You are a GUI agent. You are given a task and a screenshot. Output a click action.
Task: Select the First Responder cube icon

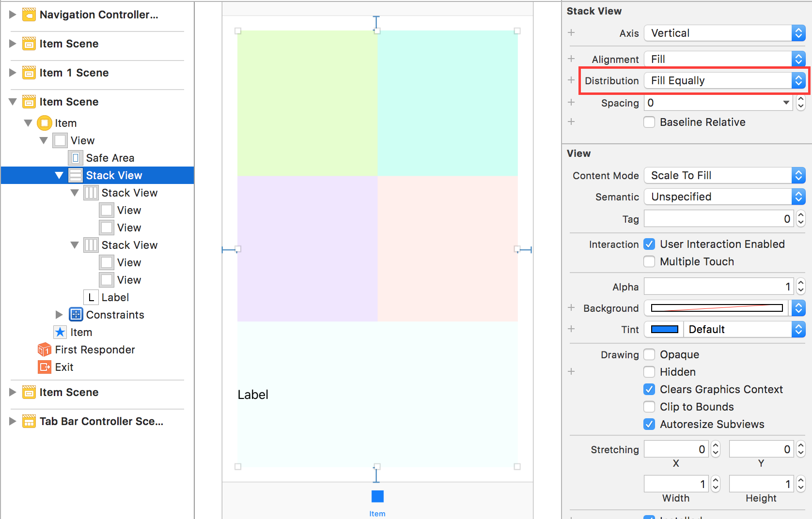click(45, 350)
